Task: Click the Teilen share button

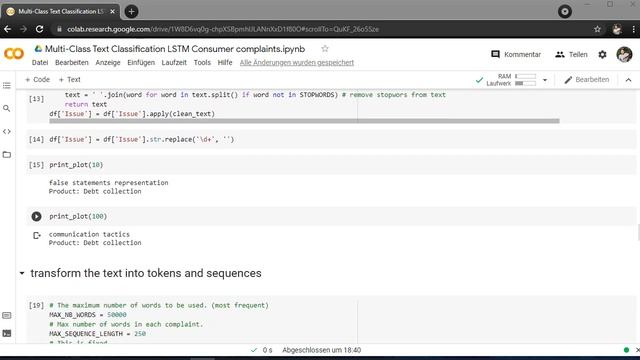Action: tap(571, 54)
